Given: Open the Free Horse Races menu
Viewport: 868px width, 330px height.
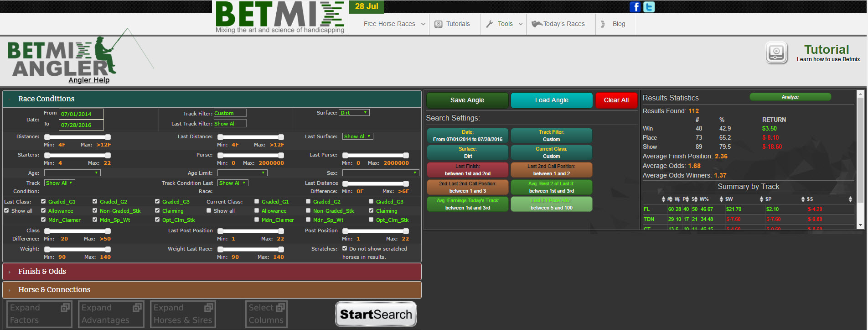Looking at the screenshot, I should [x=394, y=24].
